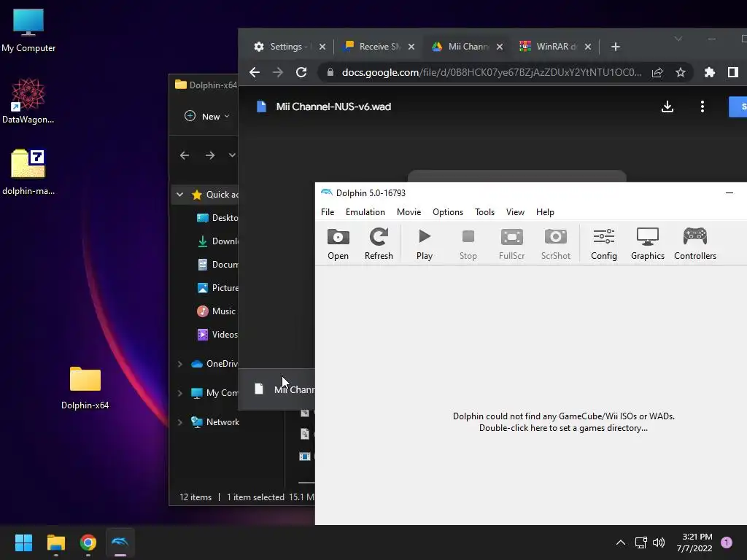Expand the Network tree node
Image resolution: width=747 pixels, height=560 pixels.
179,422
